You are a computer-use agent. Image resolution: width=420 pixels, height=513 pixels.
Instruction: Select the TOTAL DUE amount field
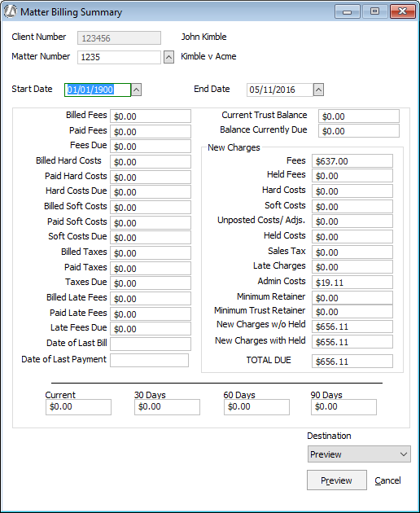click(352, 362)
